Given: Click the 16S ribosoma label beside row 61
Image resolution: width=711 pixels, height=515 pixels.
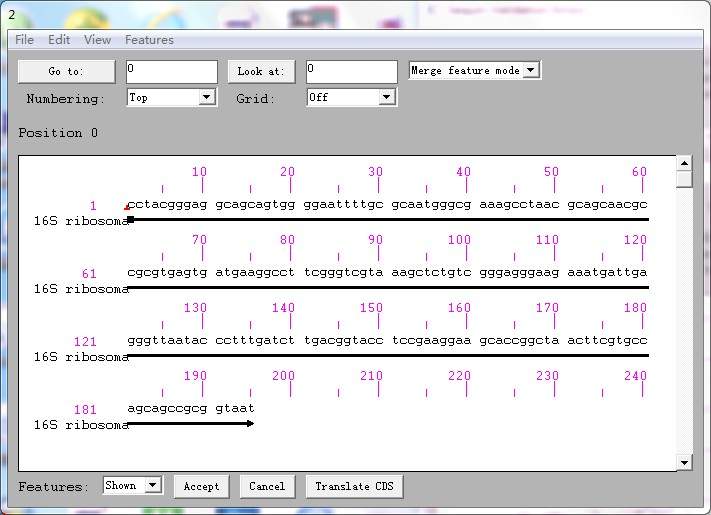Looking at the screenshot, I should click(x=81, y=289).
